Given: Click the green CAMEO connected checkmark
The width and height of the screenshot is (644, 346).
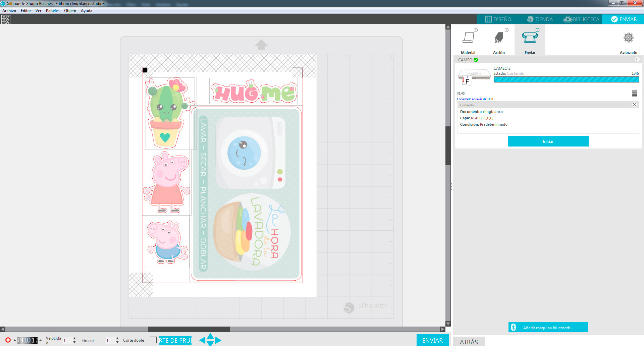Looking at the screenshot, I should (x=476, y=60).
